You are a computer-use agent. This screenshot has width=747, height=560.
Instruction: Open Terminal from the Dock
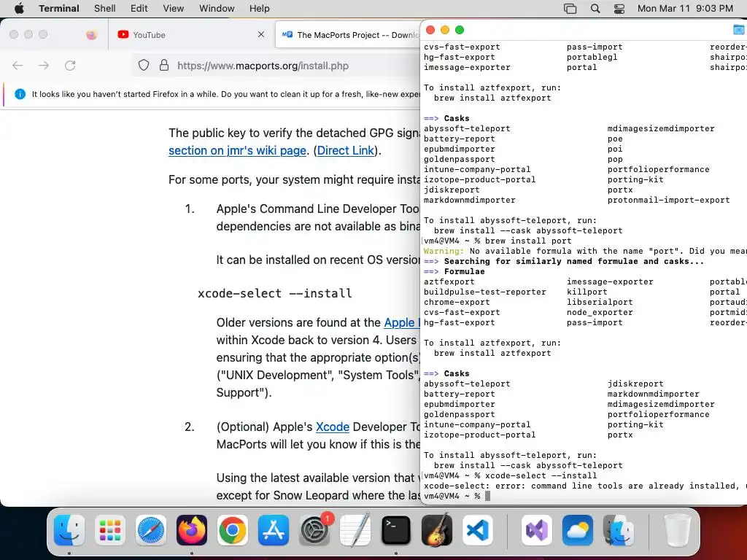[x=396, y=530]
